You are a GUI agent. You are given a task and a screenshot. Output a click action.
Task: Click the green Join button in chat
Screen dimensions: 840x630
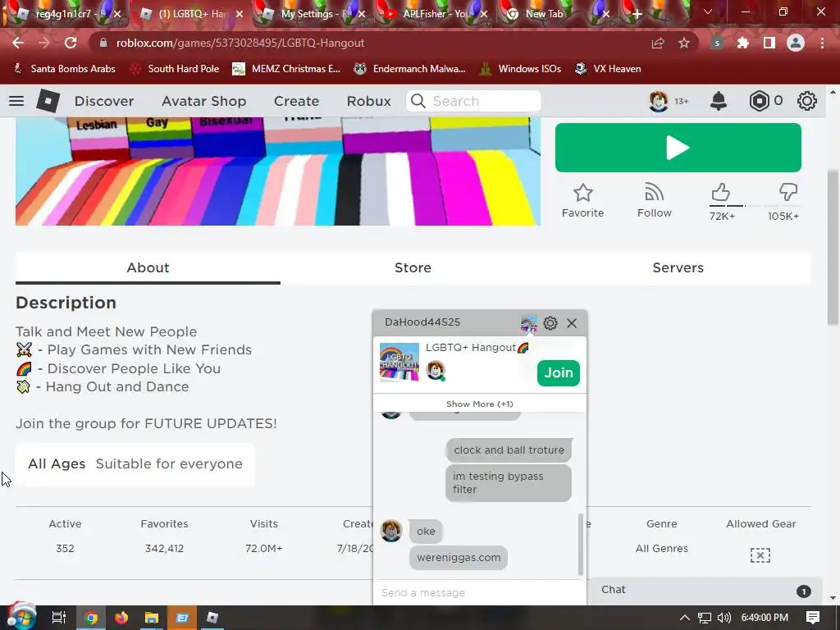coord(558,373)
